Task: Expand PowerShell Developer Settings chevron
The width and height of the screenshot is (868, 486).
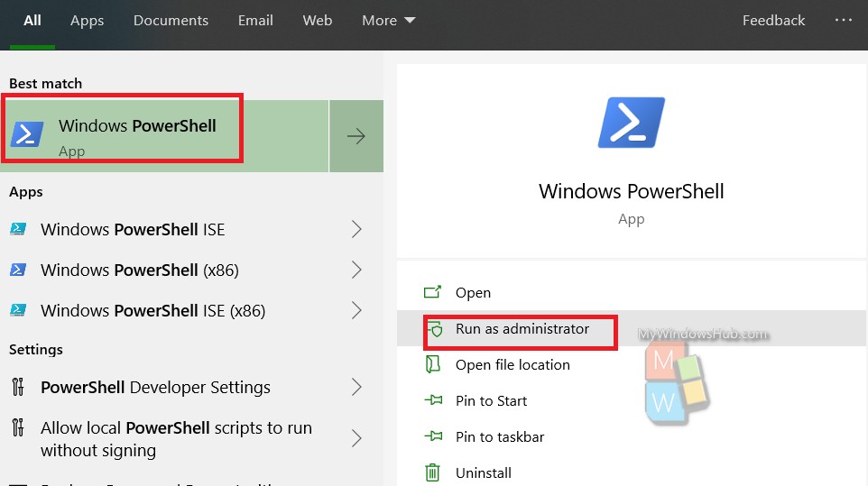Action: (x=357, y=387)
